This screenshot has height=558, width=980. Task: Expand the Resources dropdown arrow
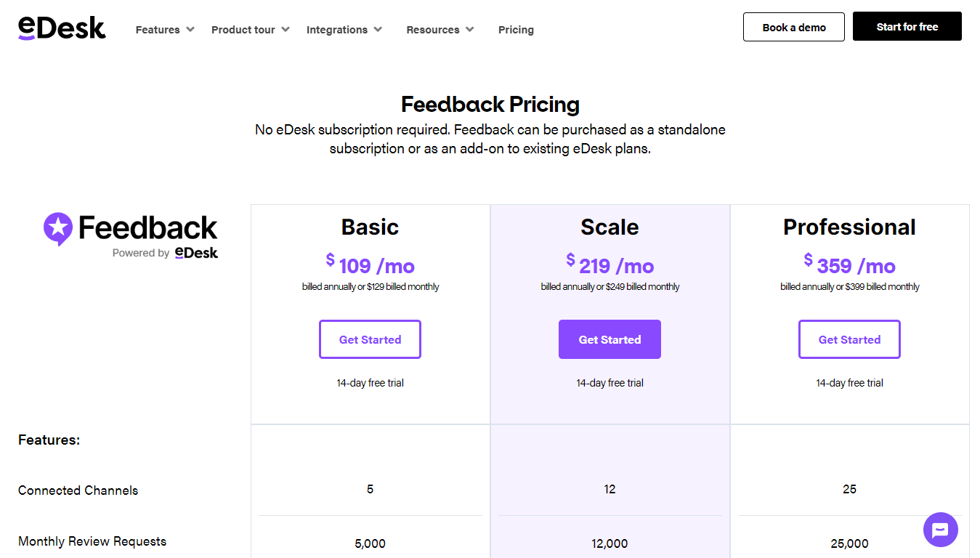tap(470, 30)
